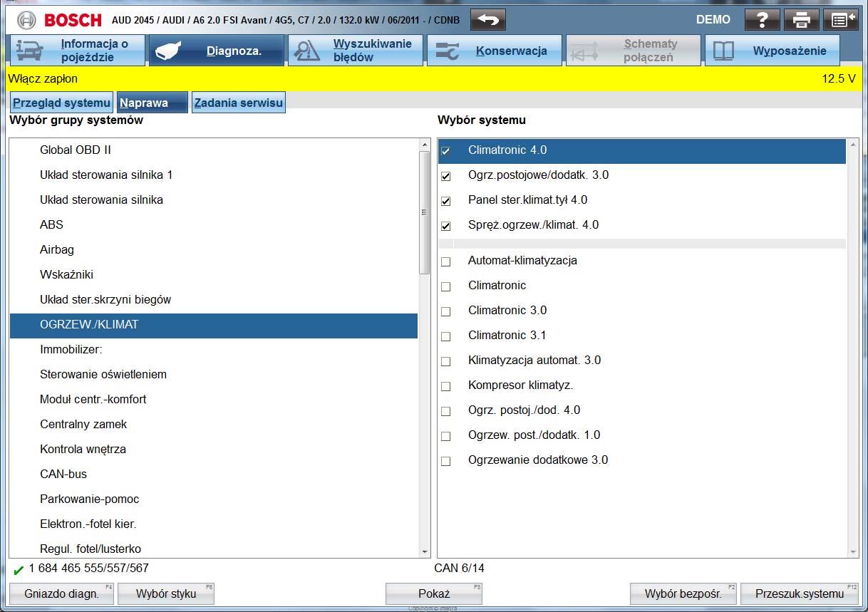868x612 pixels.
Task: Click down arrow of system selection scrollbar
Action: tap(853, 552)
